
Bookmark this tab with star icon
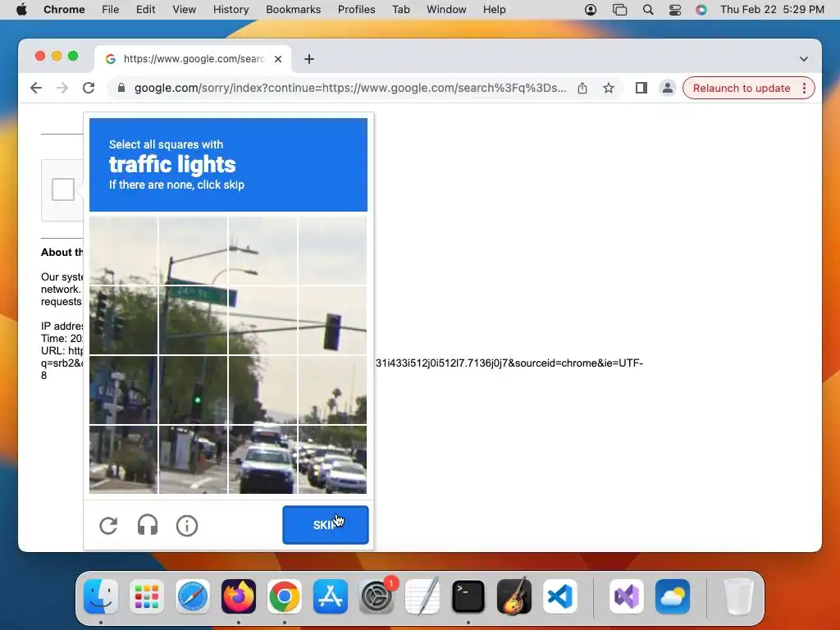pyautogui.click(x=609, y=88)
